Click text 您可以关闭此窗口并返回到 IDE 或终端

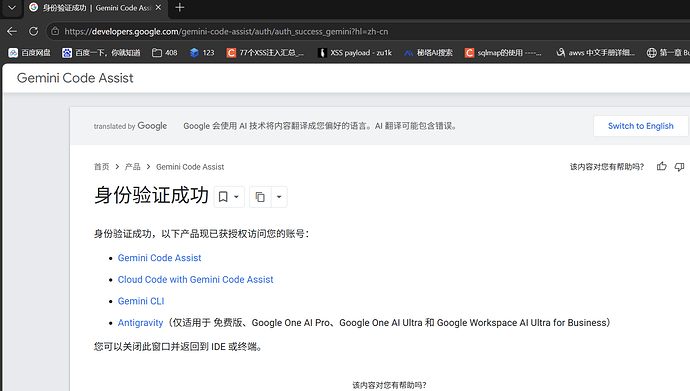[x=179, y=347]
